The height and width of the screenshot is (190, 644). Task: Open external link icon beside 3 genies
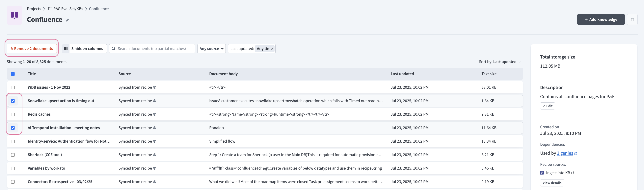(x=576, y=154)
